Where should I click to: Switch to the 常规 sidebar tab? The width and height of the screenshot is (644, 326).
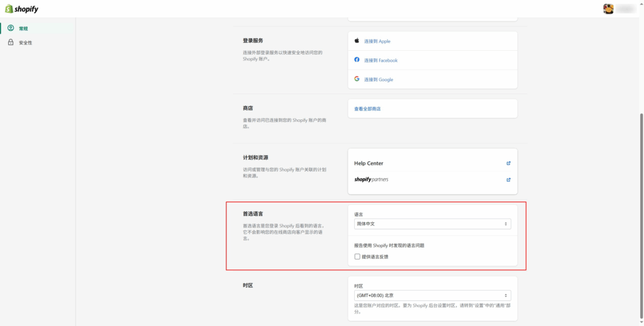[23, 28]
